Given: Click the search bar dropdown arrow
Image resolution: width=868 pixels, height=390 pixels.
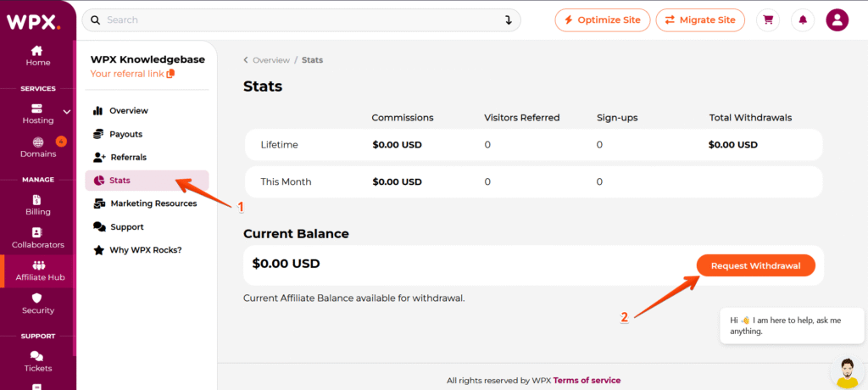Looking at the screenshot, I should coord(508,19).
